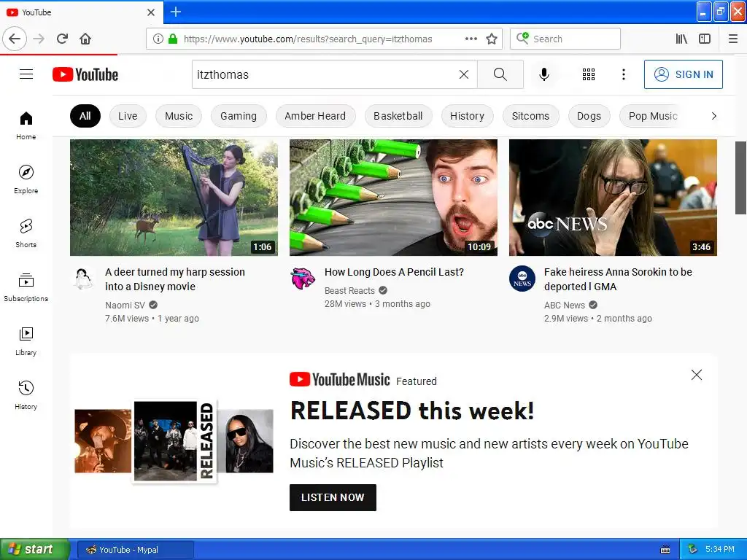Select the Music filter chip
The image size is (747, 560).
pyautogui.click(x=179, y=116)
